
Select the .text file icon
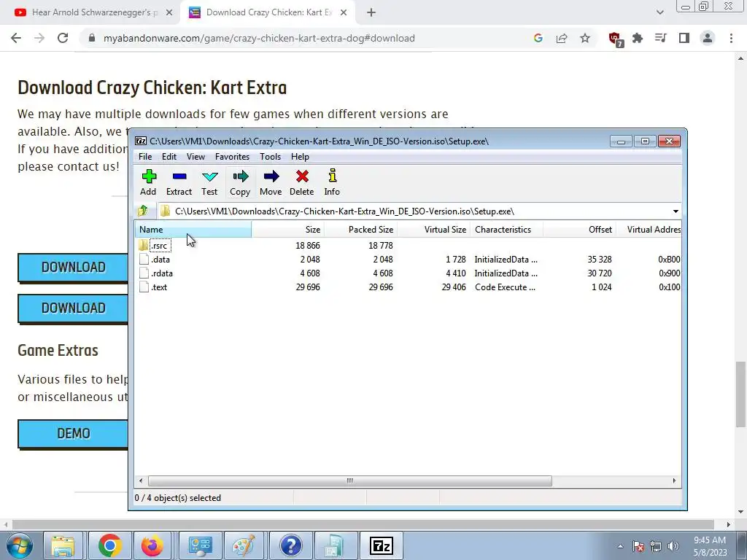click(x=144, y=287)
